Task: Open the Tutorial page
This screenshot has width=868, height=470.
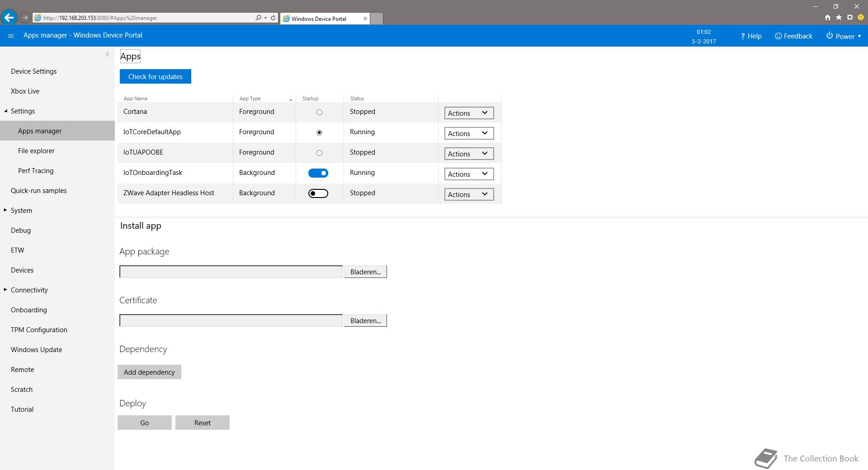Action: (22, 409)
